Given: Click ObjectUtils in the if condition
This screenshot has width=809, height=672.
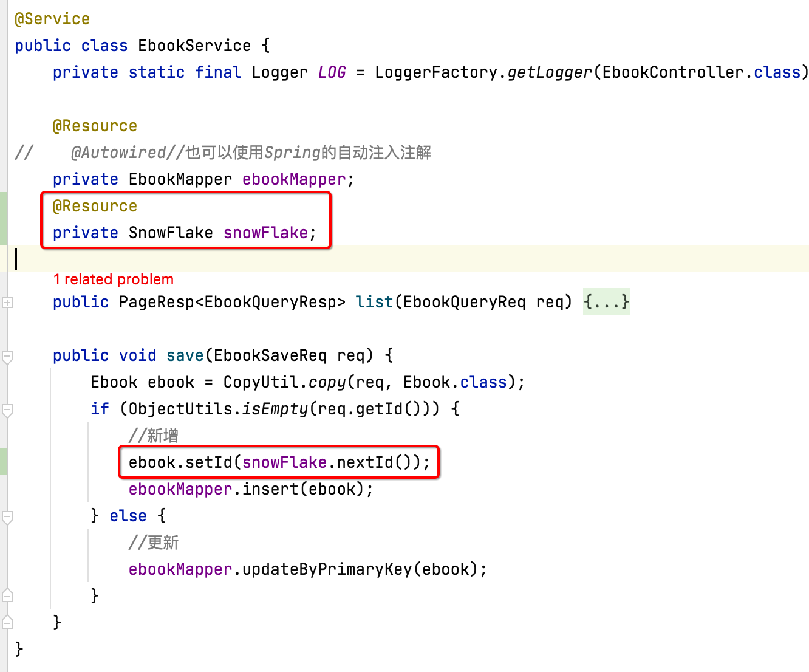Looking at the screenshot, I should pyautogui.click(x=180, y=409).
